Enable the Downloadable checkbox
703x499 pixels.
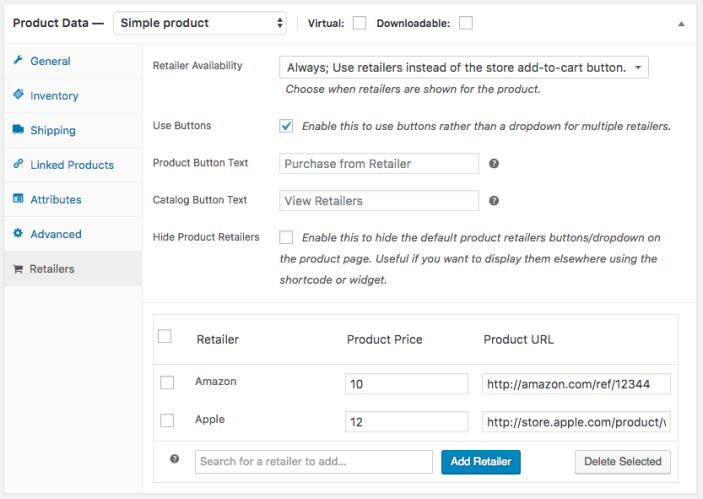(x=466, y=23)
